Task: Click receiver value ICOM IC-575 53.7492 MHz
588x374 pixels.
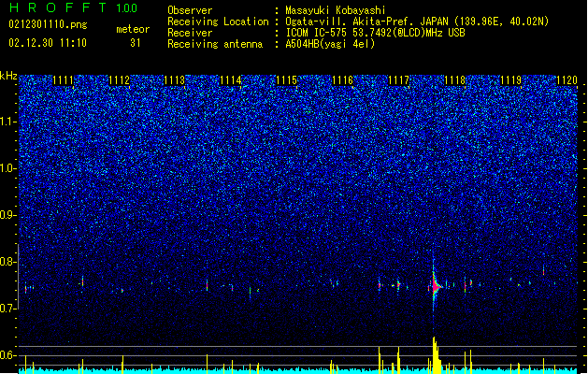Action: click(x=375, y=33)
